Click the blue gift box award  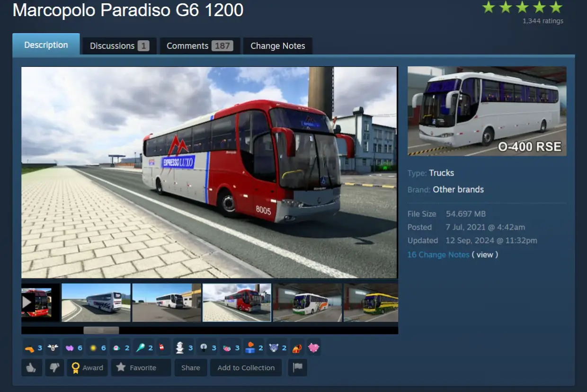(x=250, y=348)
